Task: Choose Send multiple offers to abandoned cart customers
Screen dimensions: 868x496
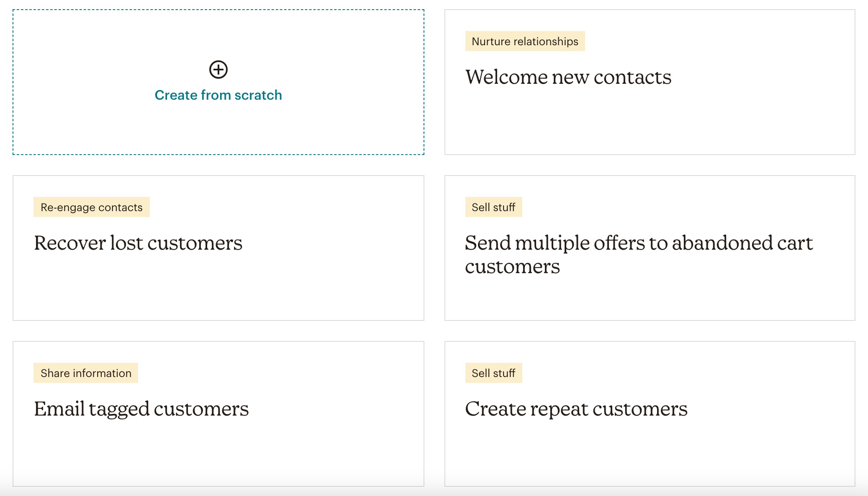Action: (x=639, y=254)
